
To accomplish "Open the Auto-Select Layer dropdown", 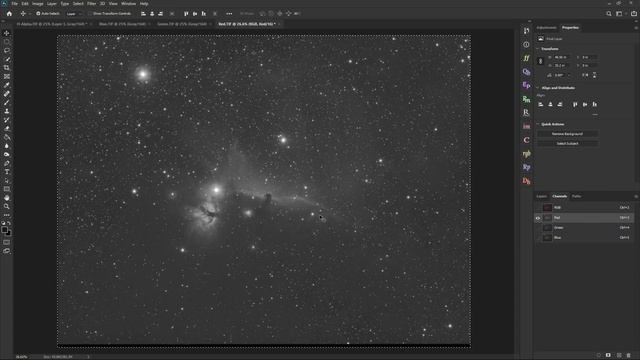I will point(74,13).
